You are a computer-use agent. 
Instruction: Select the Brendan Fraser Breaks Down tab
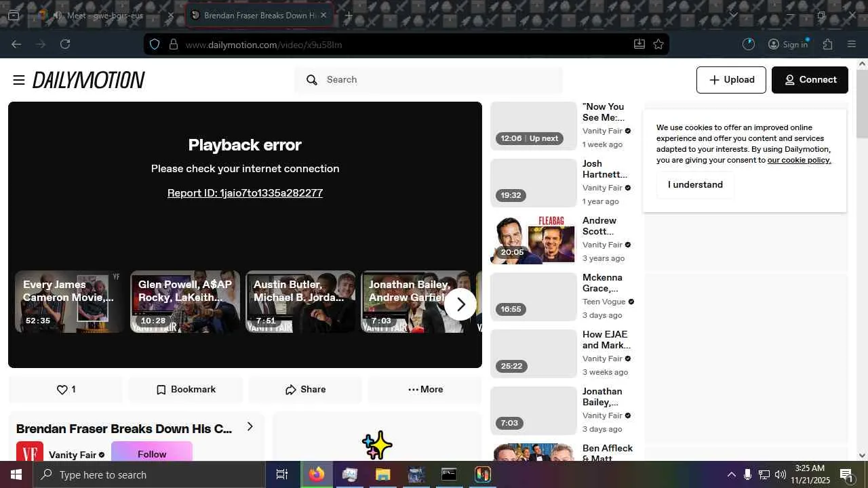[x=259, y=15]
